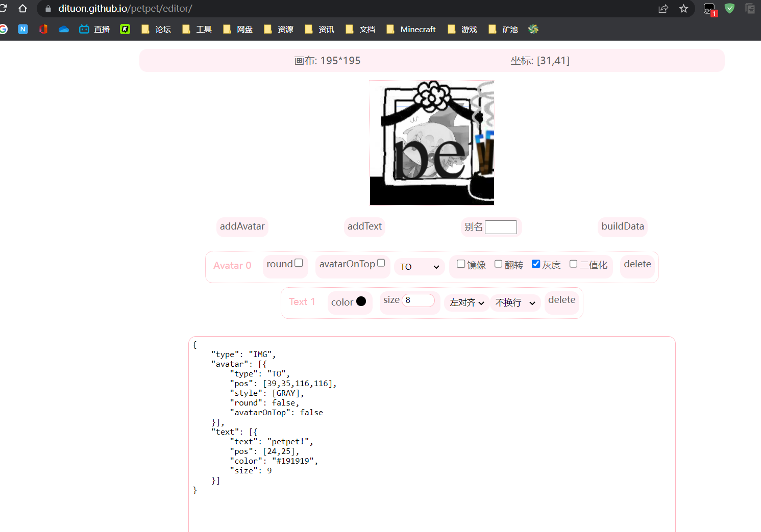The width and height of the screenshot is (761, 532).
Task: Open the extension with red badge 1
Action: coord(710,9)
